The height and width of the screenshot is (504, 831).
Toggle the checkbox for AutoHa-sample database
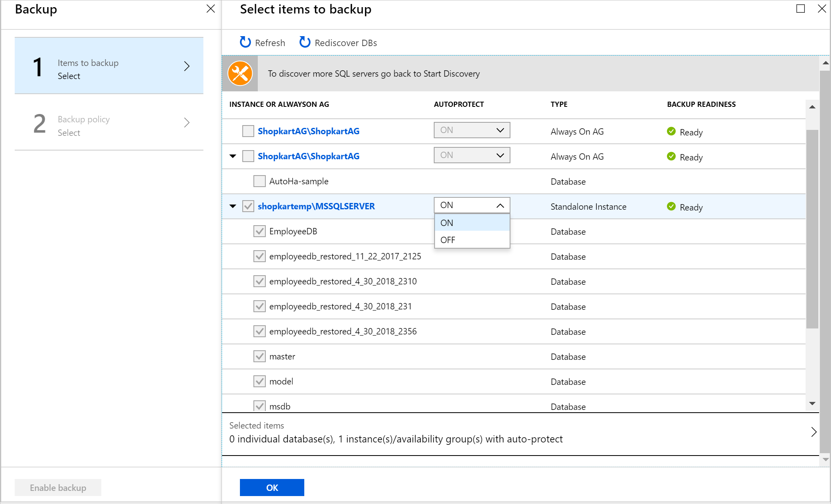click(258, 181)
